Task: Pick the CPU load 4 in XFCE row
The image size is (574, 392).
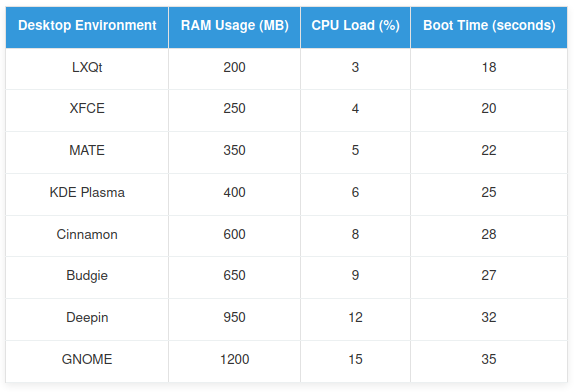Action: coord(355,108)
